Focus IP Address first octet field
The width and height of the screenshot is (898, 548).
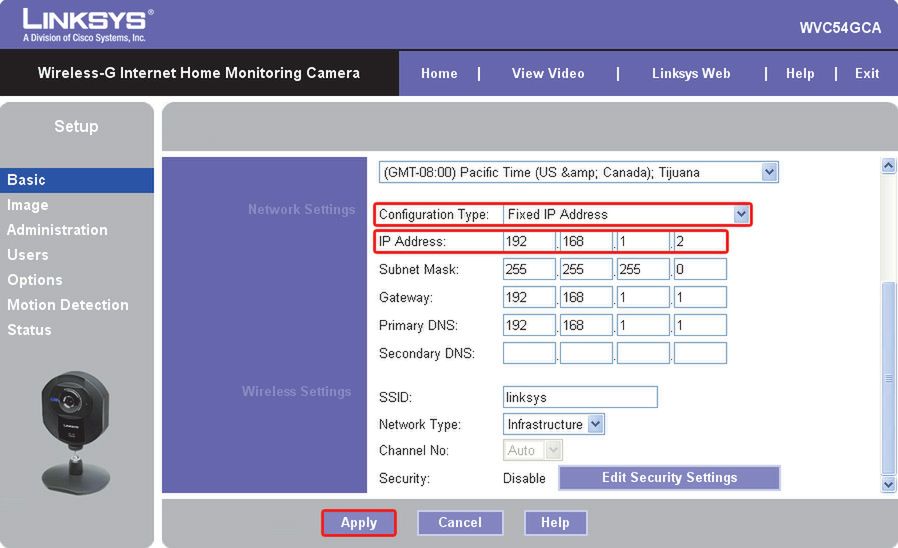click(x=529, y=242)
